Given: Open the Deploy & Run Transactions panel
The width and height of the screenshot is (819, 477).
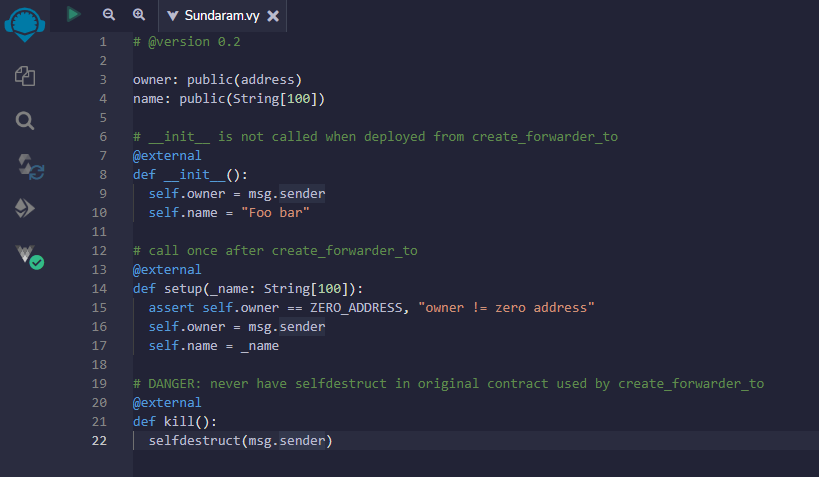Looking at the screenshot, I should (26, 208).
